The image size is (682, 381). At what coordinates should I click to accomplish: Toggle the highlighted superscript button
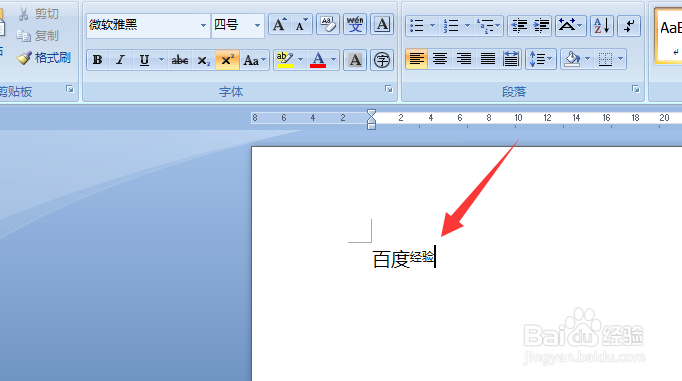click(x=227, y=60)
